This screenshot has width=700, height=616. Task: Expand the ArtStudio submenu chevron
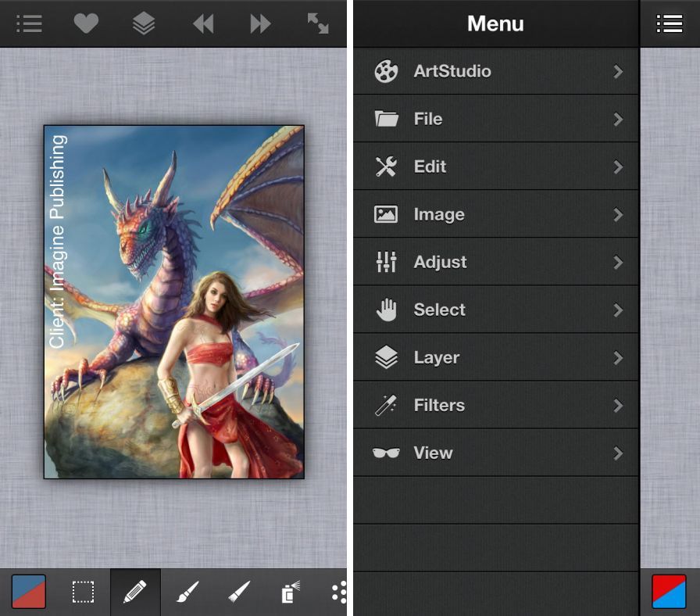point(618,71)
